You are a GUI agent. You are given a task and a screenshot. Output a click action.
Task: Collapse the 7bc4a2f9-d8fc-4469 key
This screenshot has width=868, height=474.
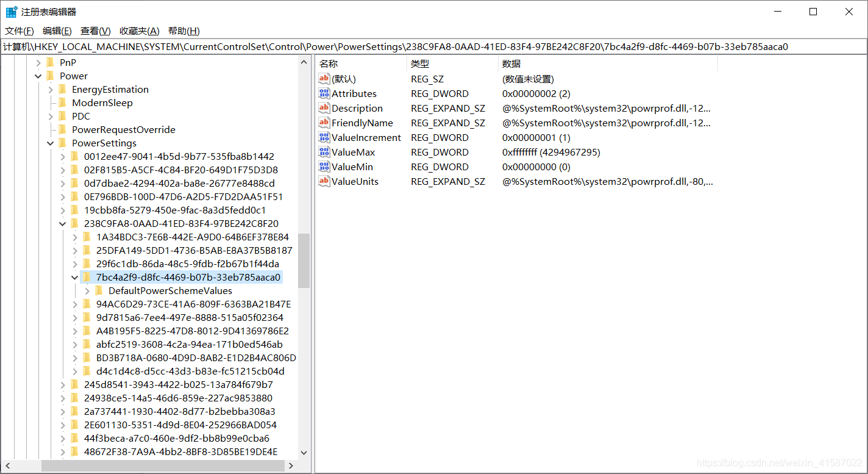75,278
